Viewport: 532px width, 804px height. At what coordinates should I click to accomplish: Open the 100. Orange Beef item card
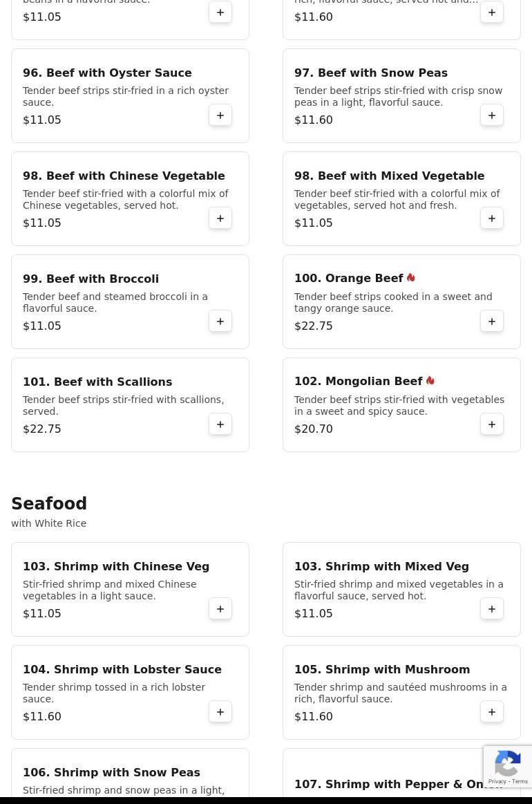[x=402, y=302]
